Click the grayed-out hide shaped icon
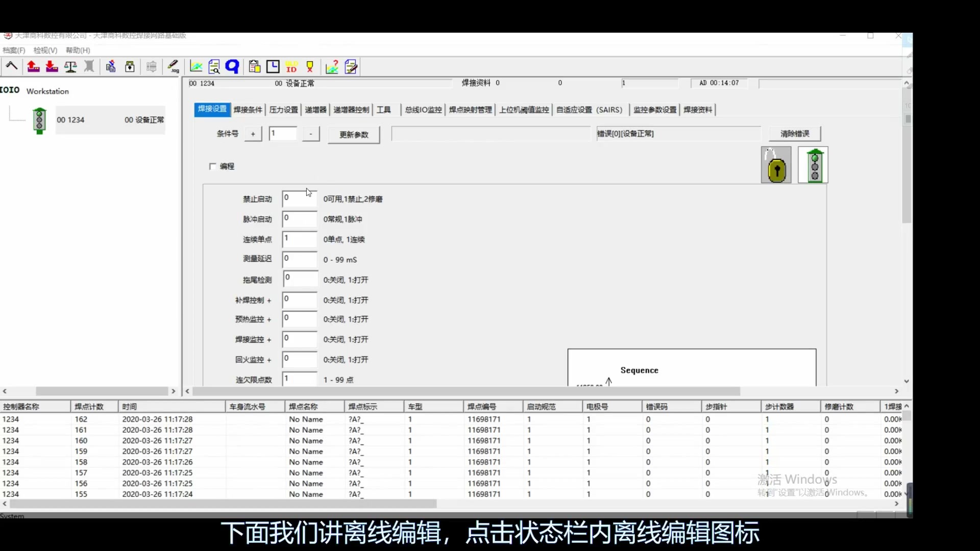 click(x=89, y=66)
